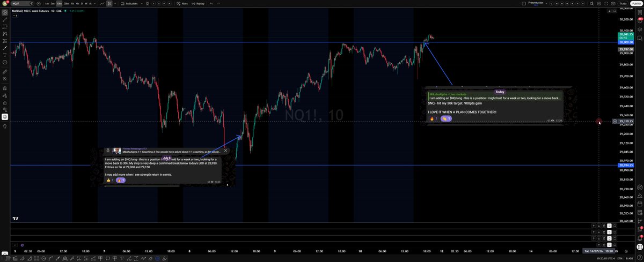This screenshot has height=262, width=644.
Task: Click the plus button on the price axis
Action: click(x=615, y=121)
